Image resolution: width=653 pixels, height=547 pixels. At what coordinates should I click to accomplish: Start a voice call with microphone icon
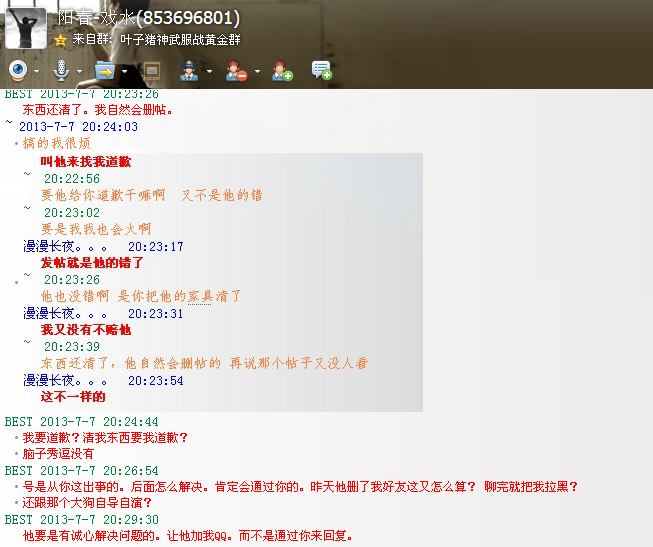coord(61,70)
